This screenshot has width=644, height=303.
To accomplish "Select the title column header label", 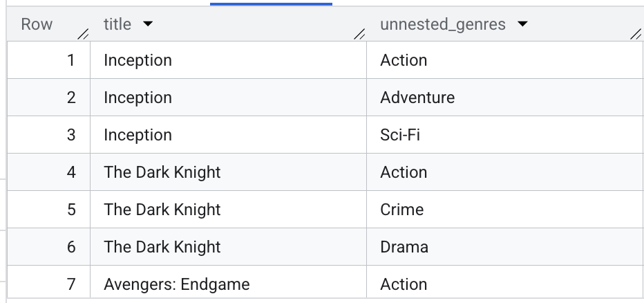I will [x=117, y=24].
